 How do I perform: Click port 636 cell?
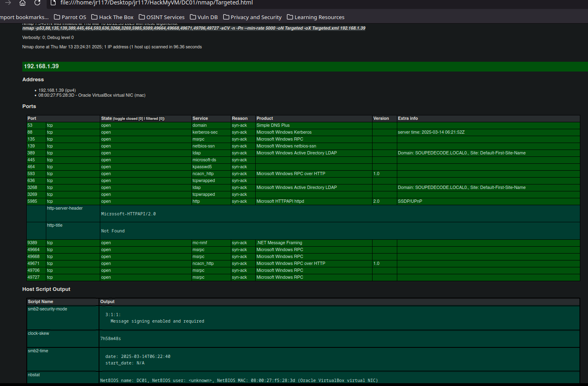(x=36, y=181)
